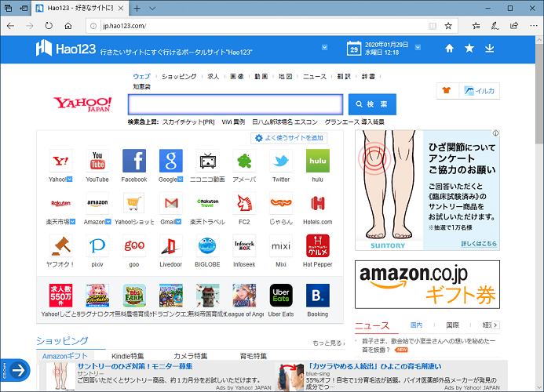Image resolution: width=544 pixels, height=392 pixels.
Task: Open the Infoseek shortcut icon
Action: pos(244,245)
